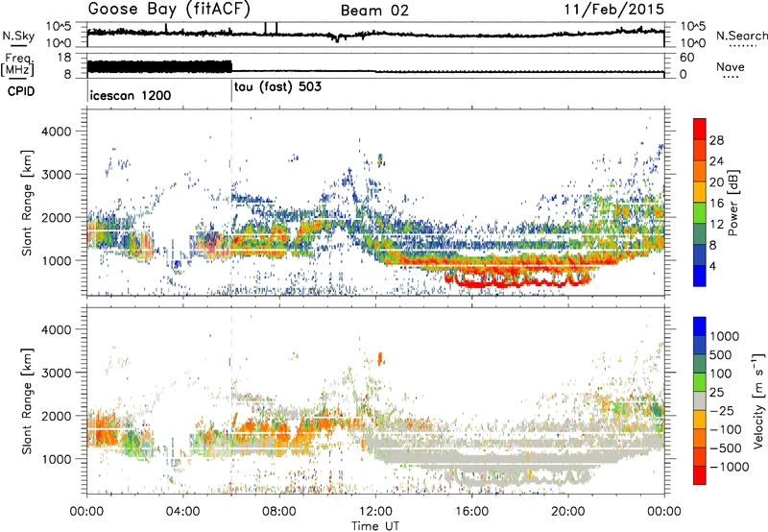This screenshot has height=532, width=768.
Task: Click the "-100" Velocity colorbar label
Action: pos(726,429)
